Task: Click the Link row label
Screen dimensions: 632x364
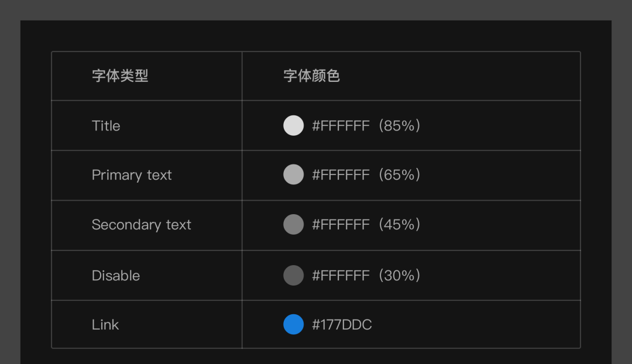Action: point(105,325)
